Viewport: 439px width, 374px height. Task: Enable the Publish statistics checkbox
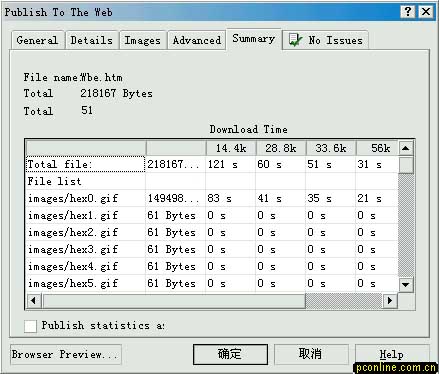click(x=30, y=326)
